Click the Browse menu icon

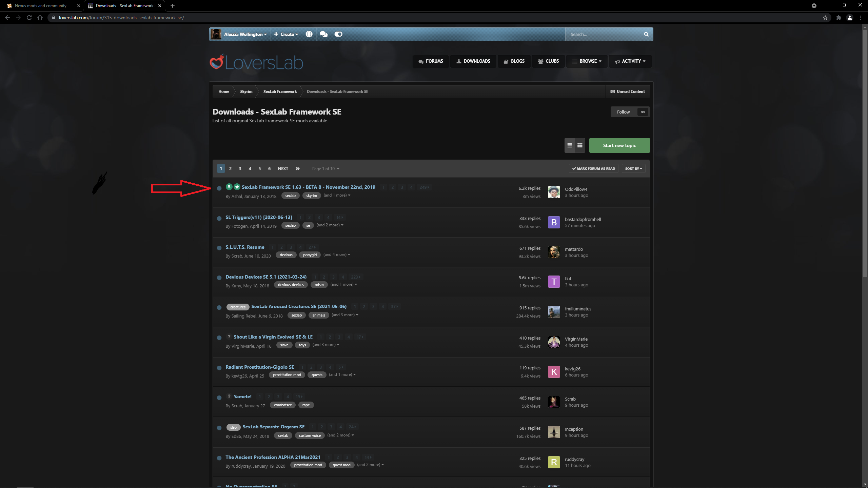click(575, 60)
